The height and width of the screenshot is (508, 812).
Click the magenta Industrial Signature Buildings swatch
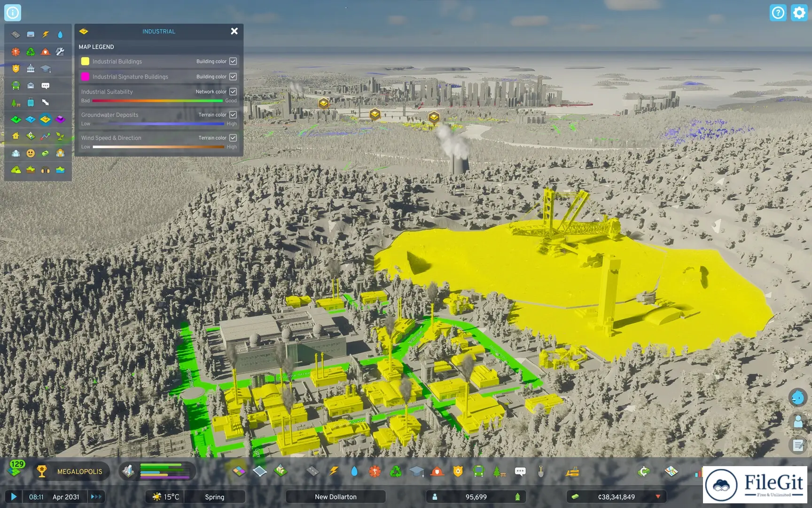point(85,76)
